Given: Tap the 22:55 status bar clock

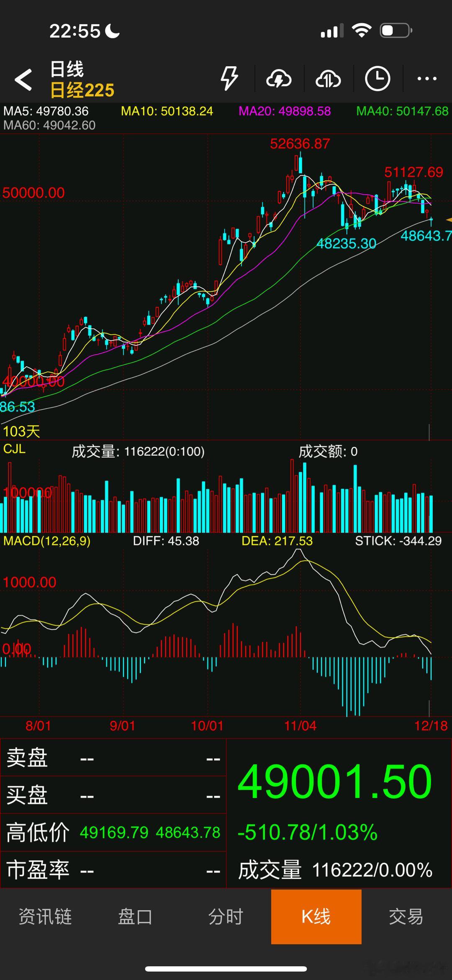Looking at the screenshot, I should (x=75, y=31).
